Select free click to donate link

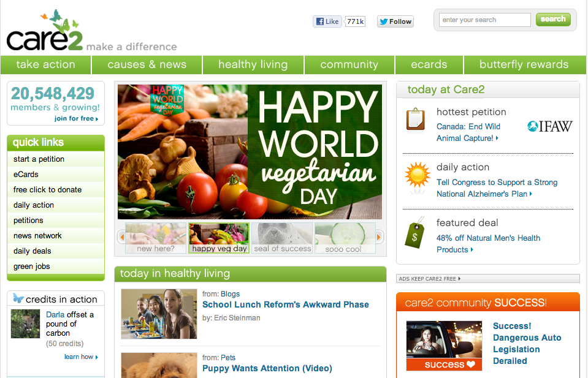coord(56,189)
